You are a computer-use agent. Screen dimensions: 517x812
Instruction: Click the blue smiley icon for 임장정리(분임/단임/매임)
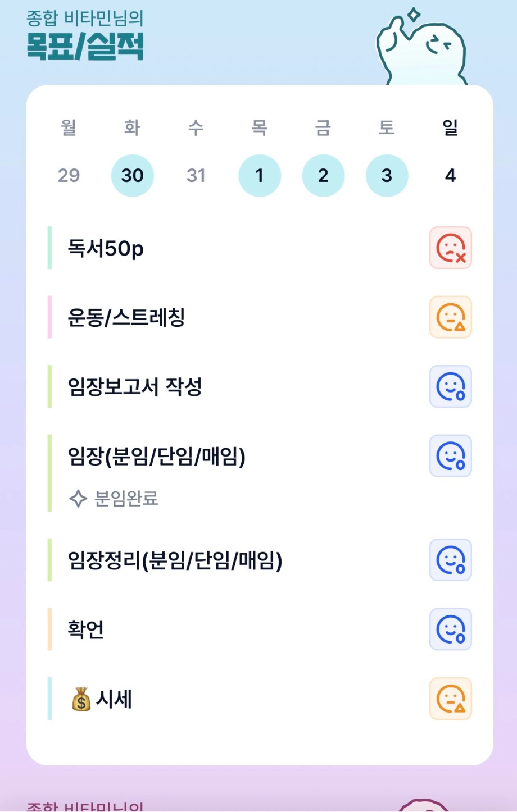(450, 560)
